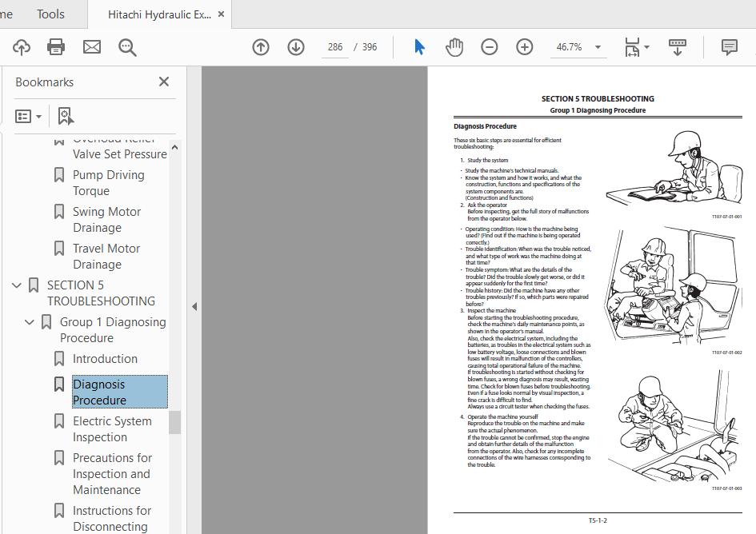Click the upload to cloud icon
Screen dimensions: 756x534
pos(22,47)
